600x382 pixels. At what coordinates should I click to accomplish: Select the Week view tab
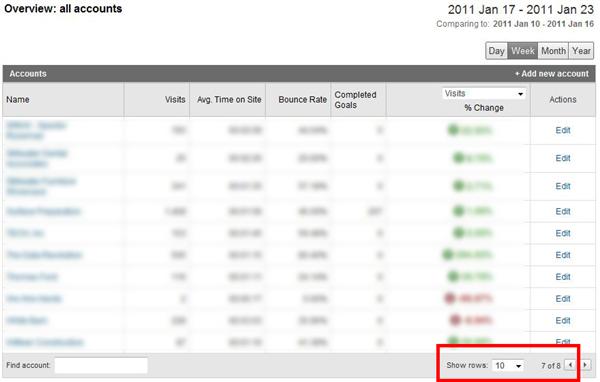coord(522,51)
